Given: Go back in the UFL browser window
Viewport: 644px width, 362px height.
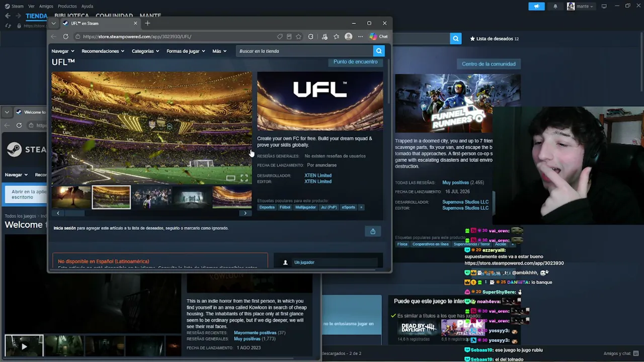Looking at the screenshot, I should [54, 36].
